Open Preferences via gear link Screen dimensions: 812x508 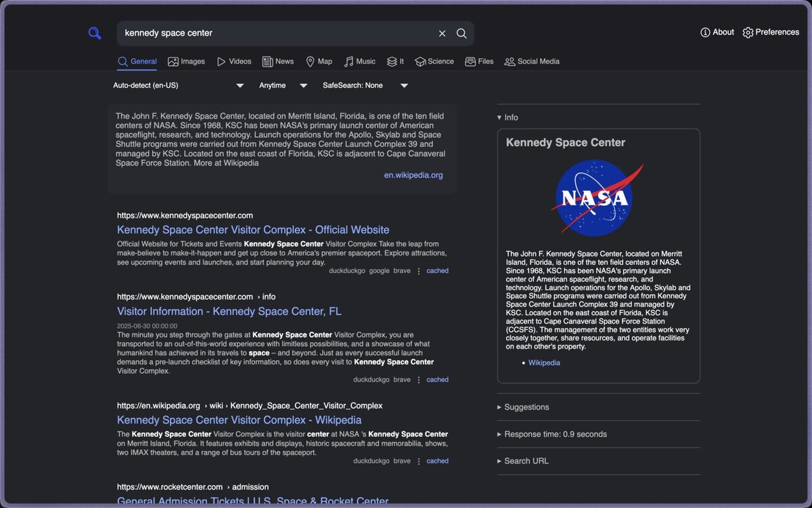pyautogui.click(x=771, y=32)
